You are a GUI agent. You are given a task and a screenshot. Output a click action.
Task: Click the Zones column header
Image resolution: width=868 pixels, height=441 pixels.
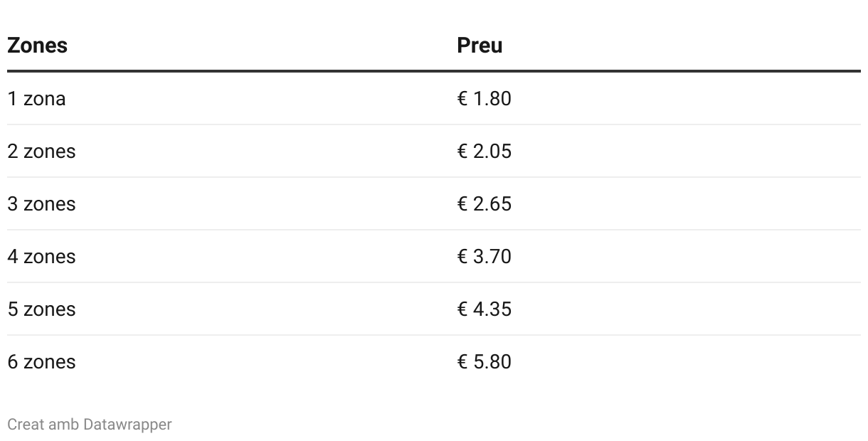[x=37, y=46]
